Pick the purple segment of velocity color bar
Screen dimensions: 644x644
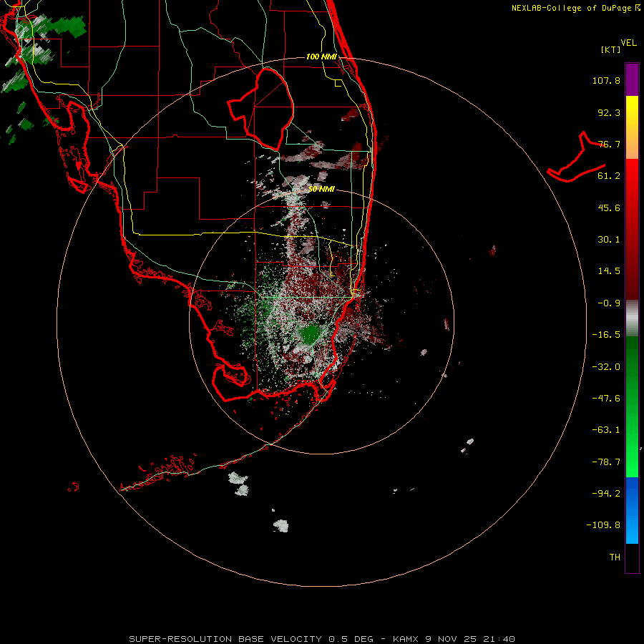tap(632, 79)
